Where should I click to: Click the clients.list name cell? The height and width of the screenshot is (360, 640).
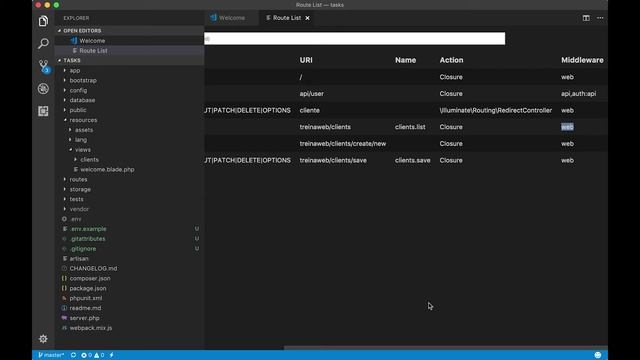(410, 127)
